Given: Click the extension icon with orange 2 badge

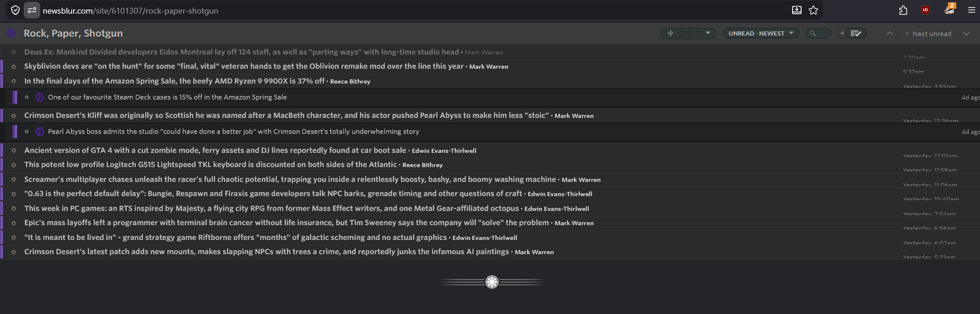Looking at the screenshot, I should point(949,9).
